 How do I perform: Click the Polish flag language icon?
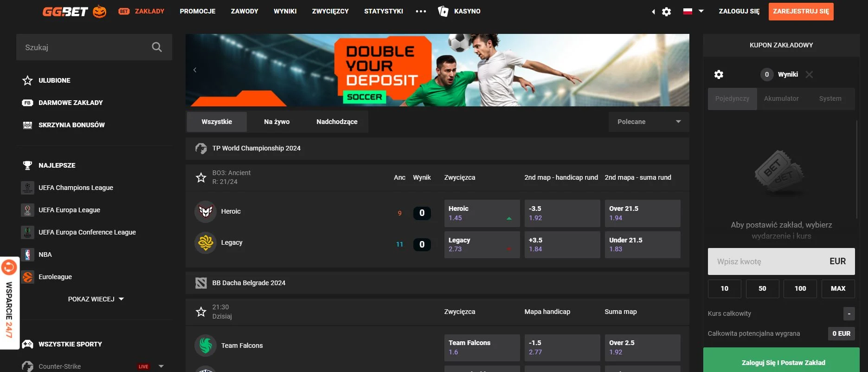click(688, 11)
